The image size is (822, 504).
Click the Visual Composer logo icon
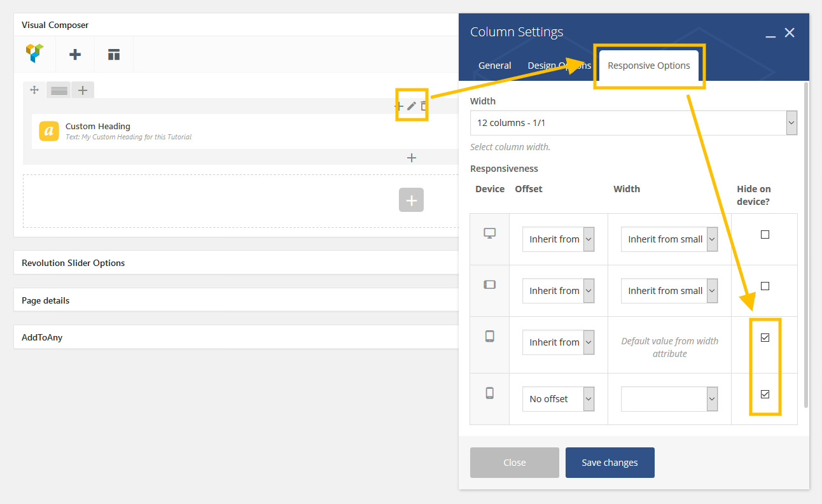pos(35,54)
